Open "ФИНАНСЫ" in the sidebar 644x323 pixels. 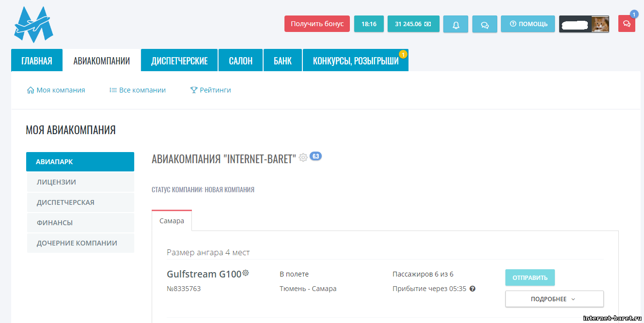80,223
